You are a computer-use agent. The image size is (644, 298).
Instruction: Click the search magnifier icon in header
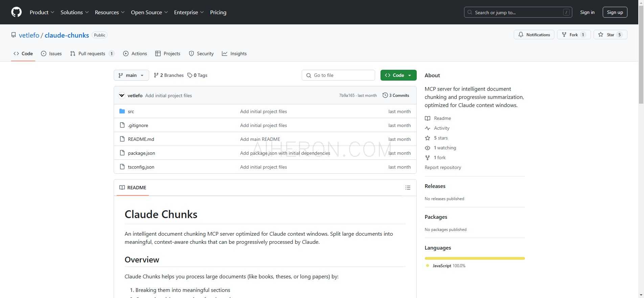click(x=470, y=12)
